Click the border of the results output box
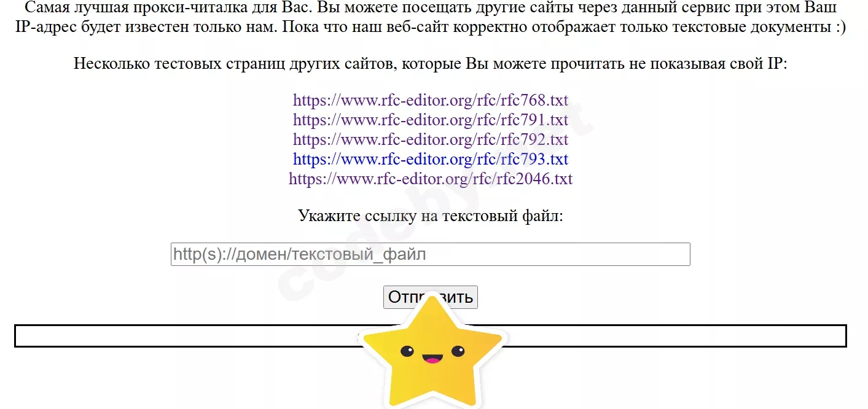Screen dimensions: 868x409 123,324
